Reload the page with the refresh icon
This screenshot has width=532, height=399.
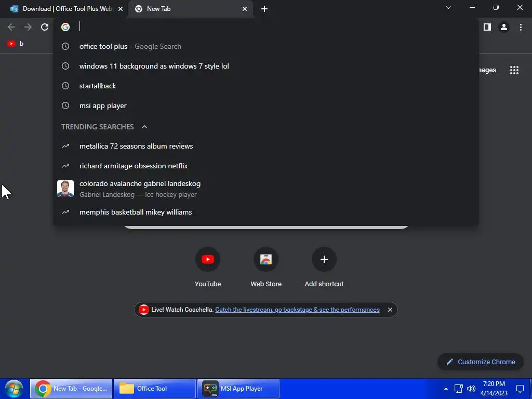(45, 27)
